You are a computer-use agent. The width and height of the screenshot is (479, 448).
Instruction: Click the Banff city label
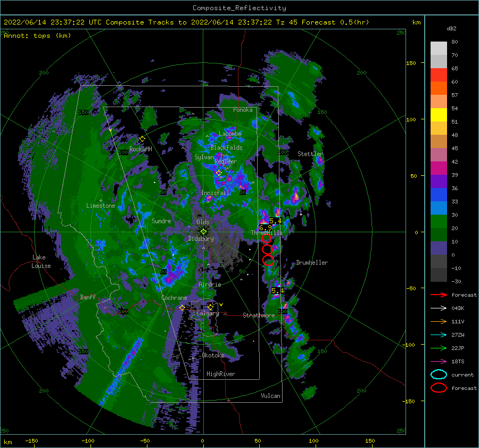tap(88, 297)
